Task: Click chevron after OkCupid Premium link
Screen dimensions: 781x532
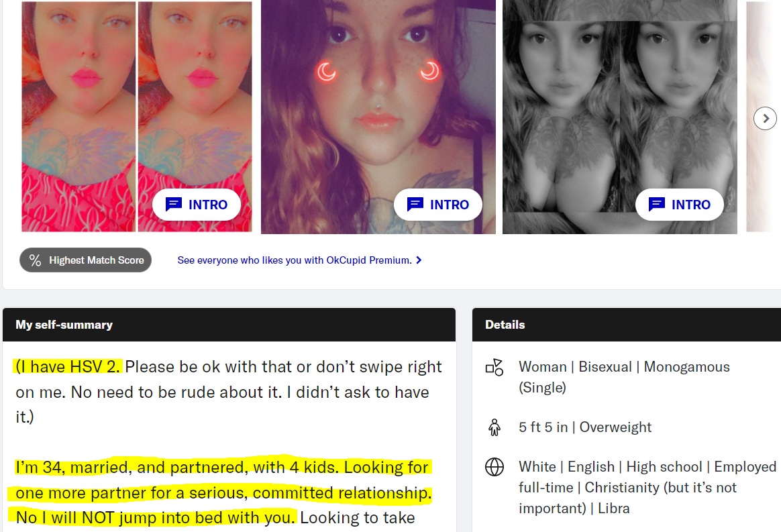Action: click(419, 260)
